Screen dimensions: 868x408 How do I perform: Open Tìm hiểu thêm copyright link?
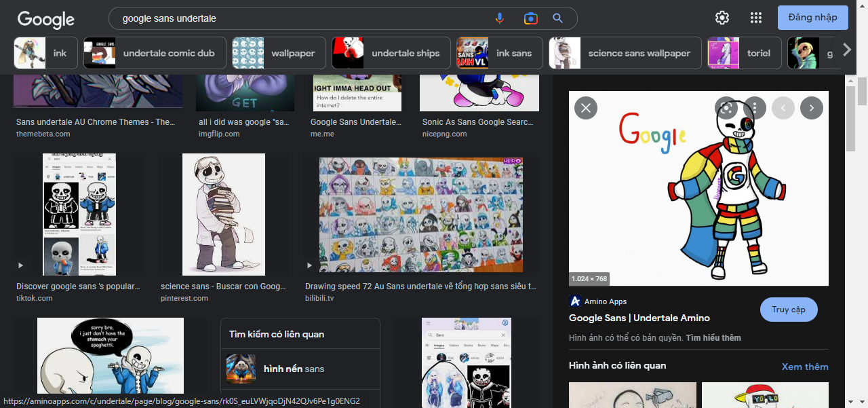pos(713,337)
